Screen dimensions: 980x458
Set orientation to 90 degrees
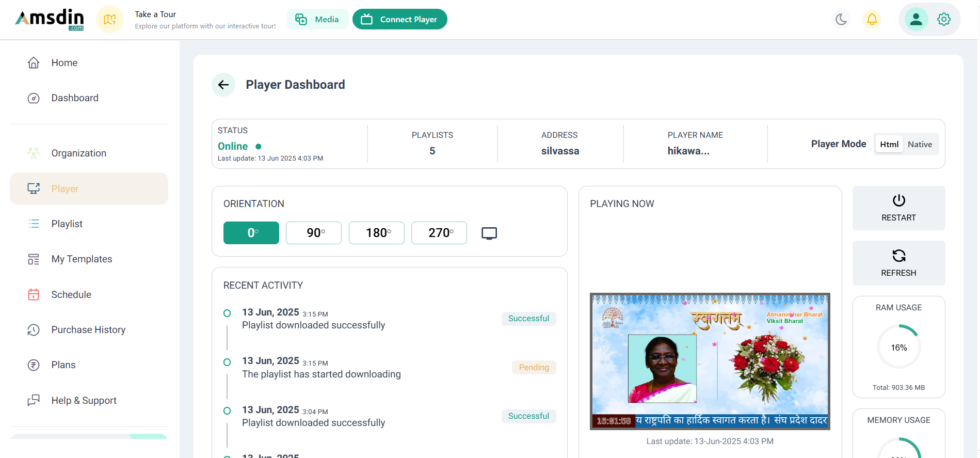pos(314,233)
